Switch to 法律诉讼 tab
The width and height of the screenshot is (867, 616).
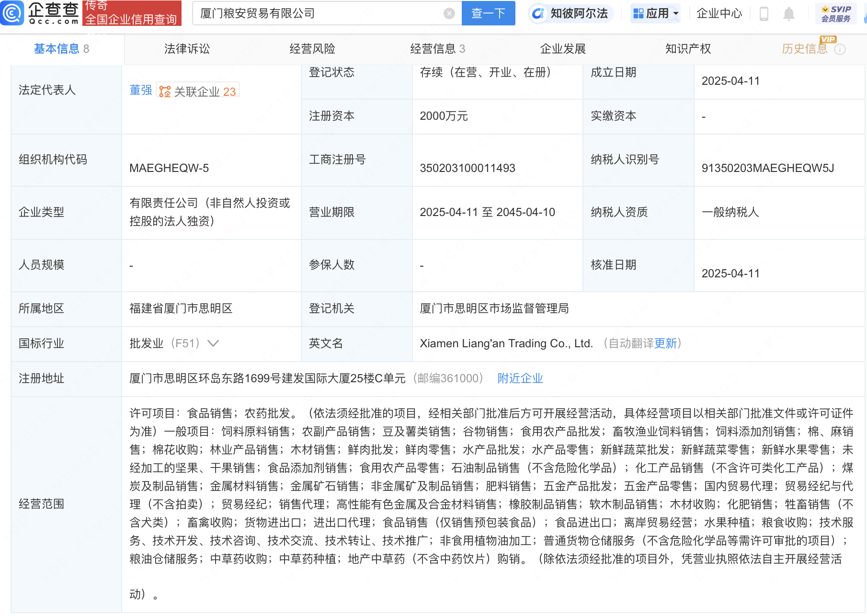187,49
